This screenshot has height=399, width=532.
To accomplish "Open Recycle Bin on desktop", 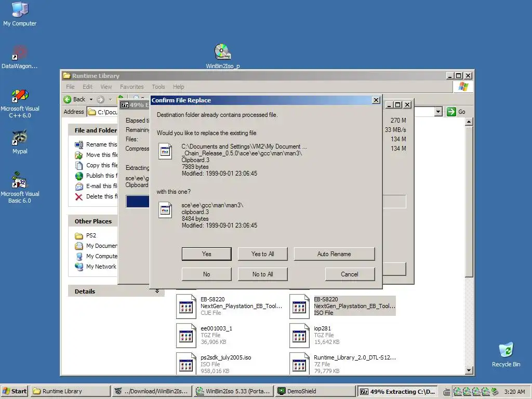I will pyautogui.click(x=506, y=354).
